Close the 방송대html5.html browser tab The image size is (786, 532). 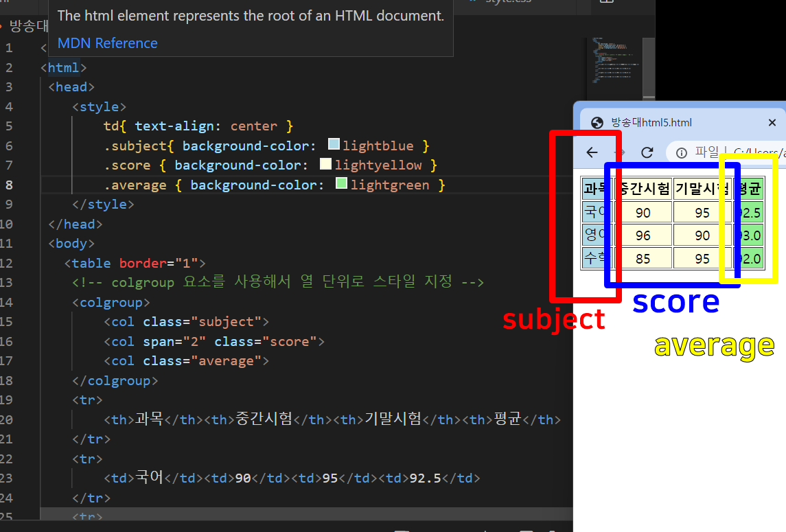point(772,122)
